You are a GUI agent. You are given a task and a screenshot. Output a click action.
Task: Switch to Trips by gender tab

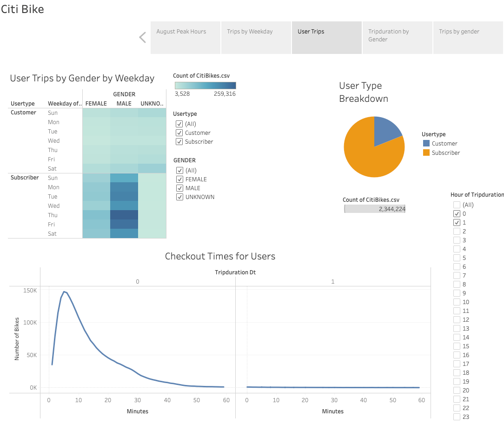pyautogui.click(x=468, y=38)
